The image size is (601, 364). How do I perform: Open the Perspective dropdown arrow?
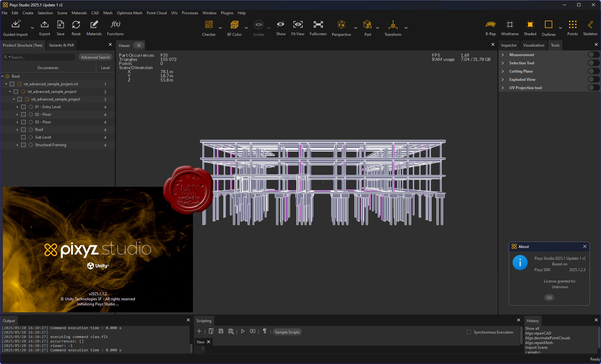pyautogui.click(x=356, y=28)
